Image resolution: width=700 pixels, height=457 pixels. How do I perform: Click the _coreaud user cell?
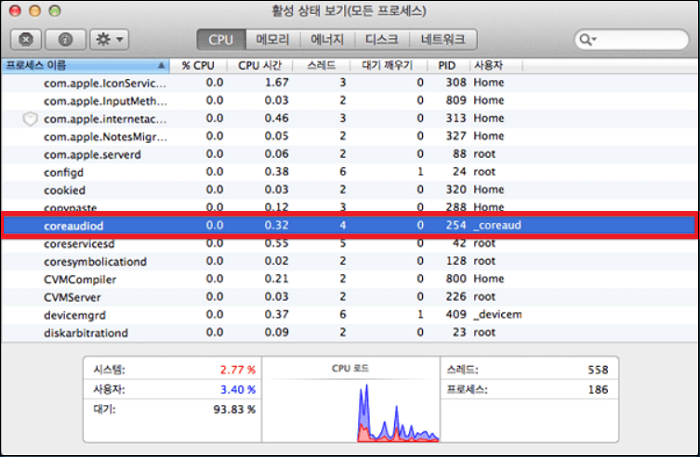pos(497,225)
